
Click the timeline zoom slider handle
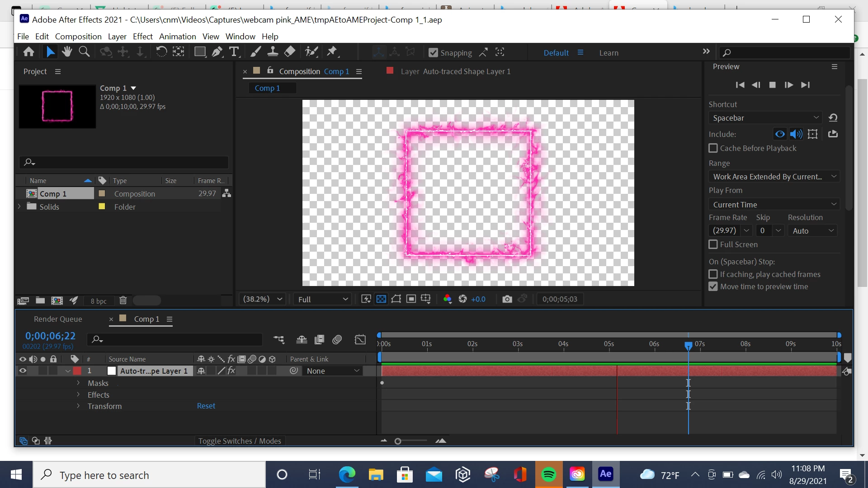click(x=398, y=441)
